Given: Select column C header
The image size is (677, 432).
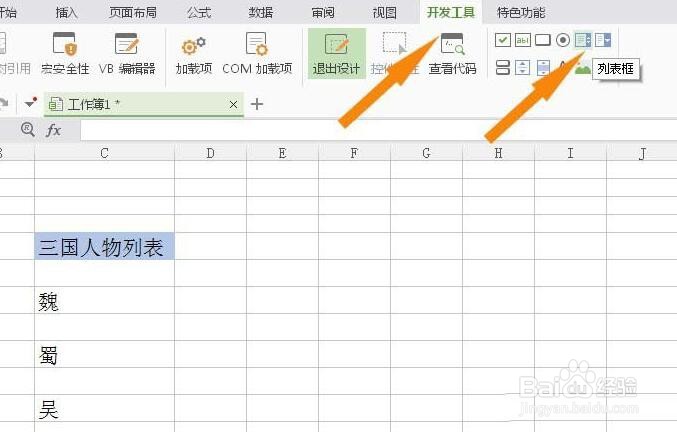Looking at the screenshot, I should (x=104, y=153).
